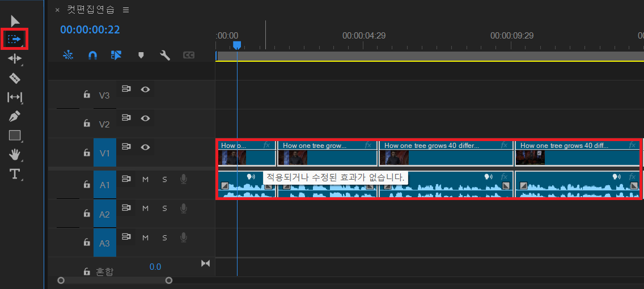Click voice-over record mic on A3
The height and width of the screenshot is (289, 644).
[x=184, y=237]
